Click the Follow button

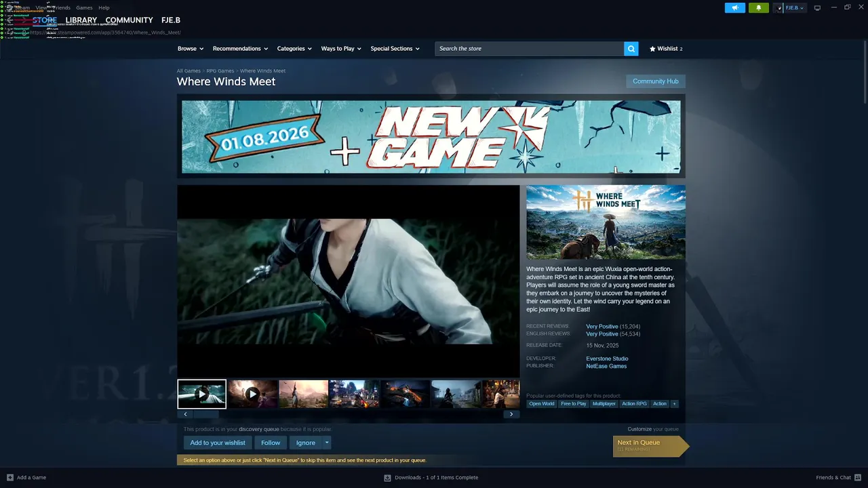point(271,443)
